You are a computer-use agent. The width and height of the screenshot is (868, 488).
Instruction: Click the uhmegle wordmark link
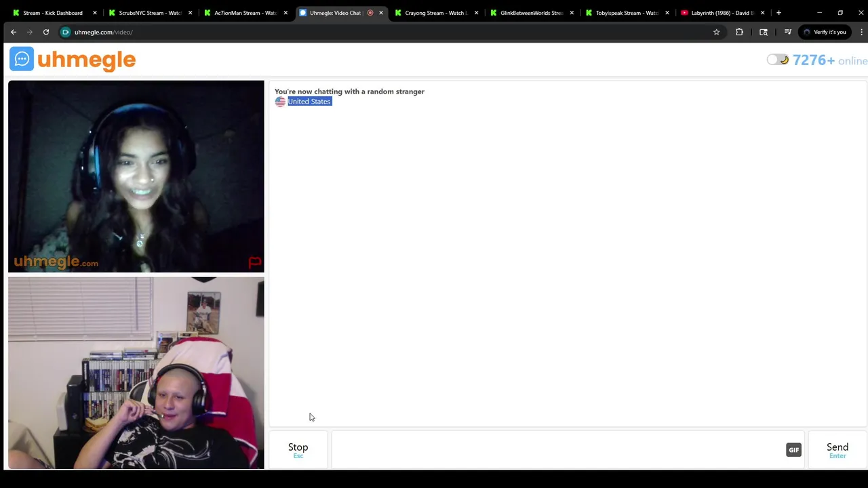[x=87, y=60]
